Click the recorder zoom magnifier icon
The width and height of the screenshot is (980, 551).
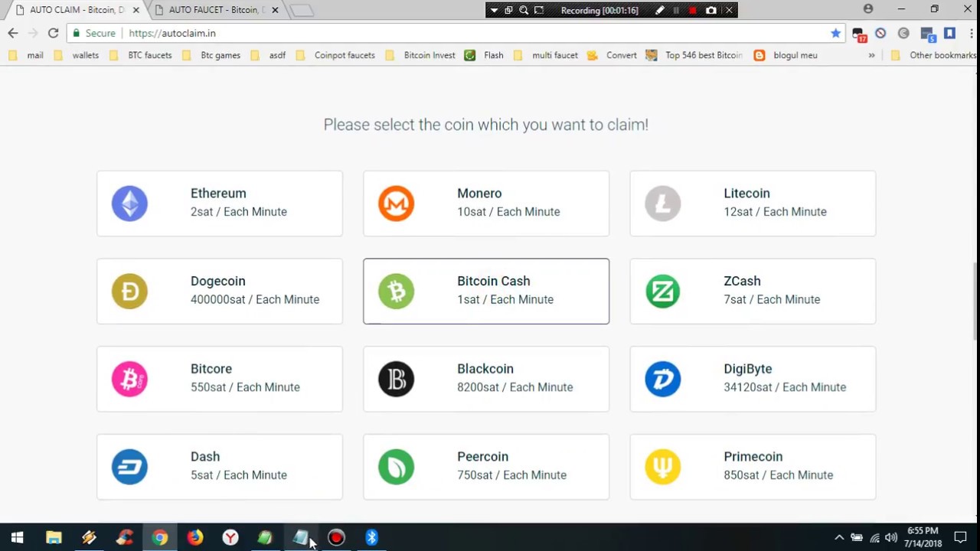[524, 10]
